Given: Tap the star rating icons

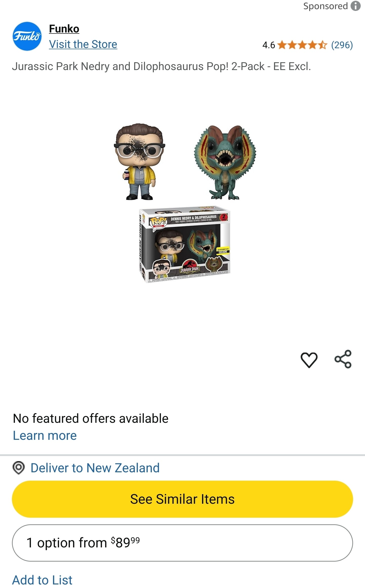Looking at the screenshot, I should tap(302, 45).
